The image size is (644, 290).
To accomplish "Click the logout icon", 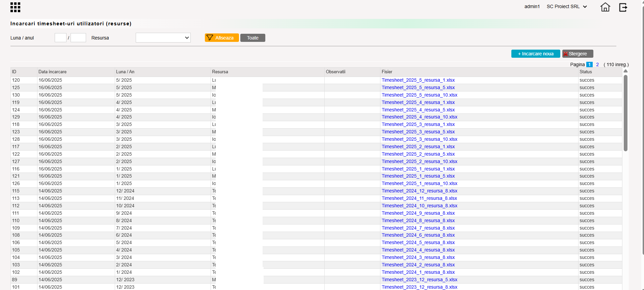I will (x=623, y=7).
